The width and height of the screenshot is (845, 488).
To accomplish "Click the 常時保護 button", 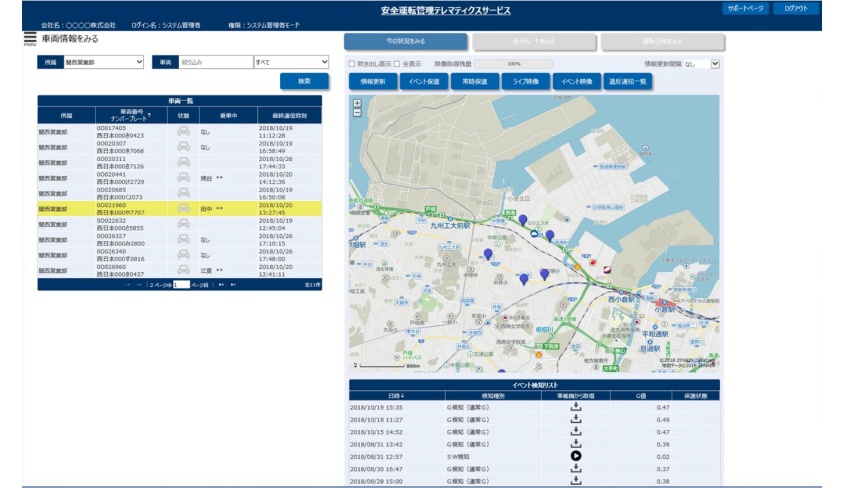I will 475,82.
